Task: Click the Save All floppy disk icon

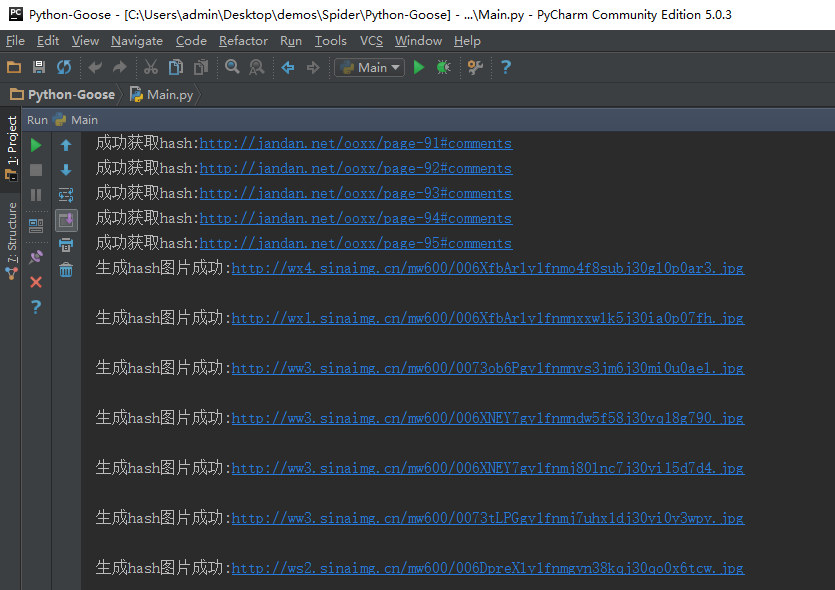Action: pos(39,67)
